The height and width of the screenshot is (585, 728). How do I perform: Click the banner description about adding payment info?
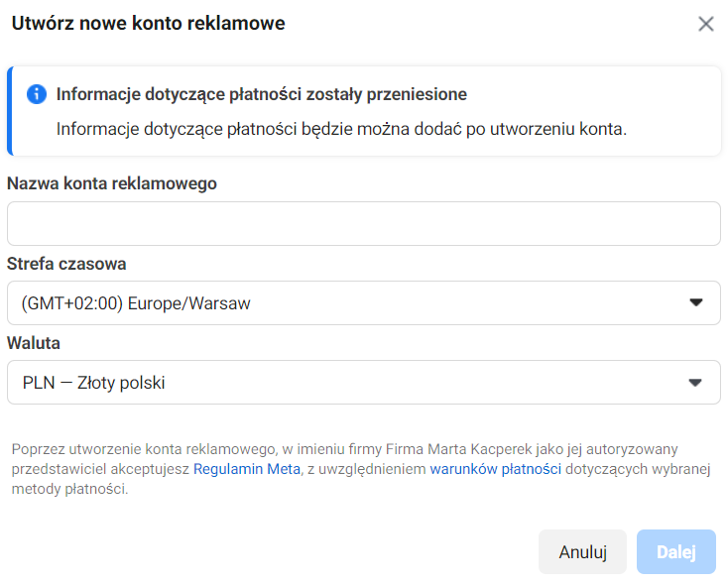[x=341, y=129]
